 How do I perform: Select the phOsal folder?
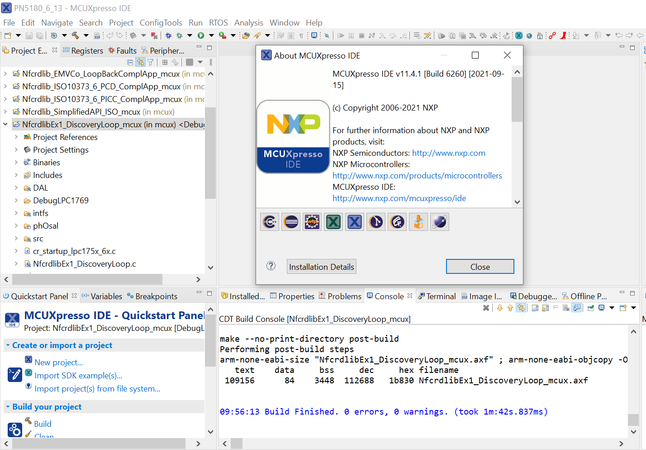tap(46, 226)
